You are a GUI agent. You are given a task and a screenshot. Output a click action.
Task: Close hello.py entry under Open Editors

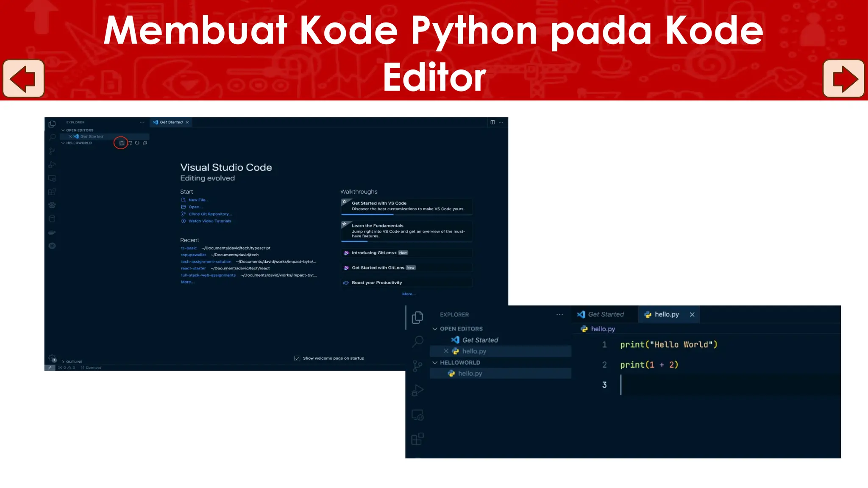tap(446, 351)
